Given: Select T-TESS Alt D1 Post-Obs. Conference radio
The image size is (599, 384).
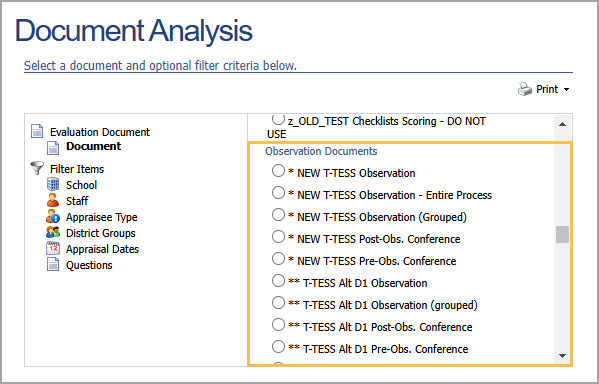Looking at the screenshot, I should 278,325.
